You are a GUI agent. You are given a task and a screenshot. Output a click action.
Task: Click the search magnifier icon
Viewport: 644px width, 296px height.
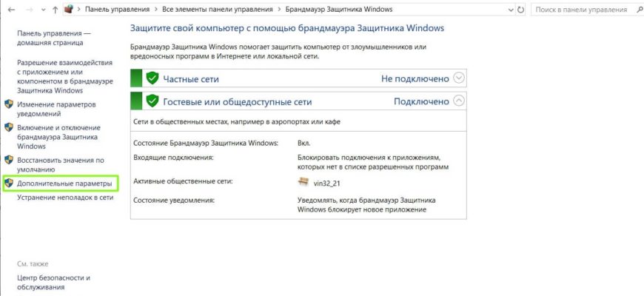tap(635, 10)
